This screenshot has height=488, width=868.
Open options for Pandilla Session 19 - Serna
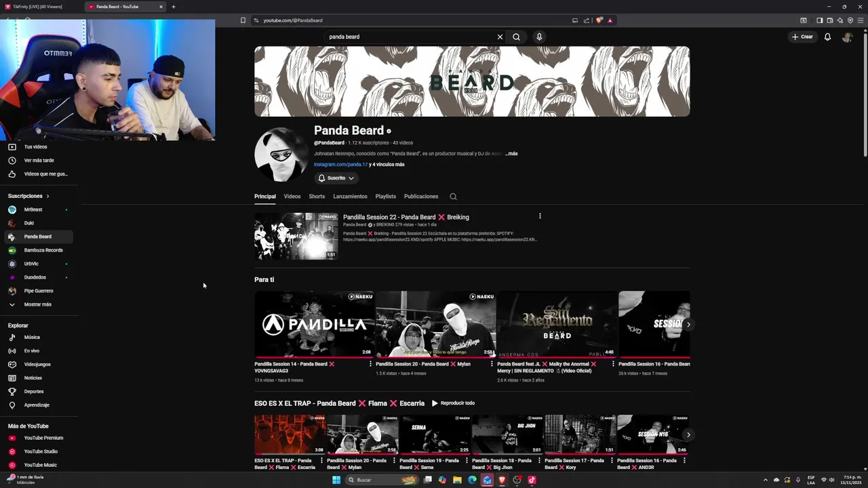(467, 461)
